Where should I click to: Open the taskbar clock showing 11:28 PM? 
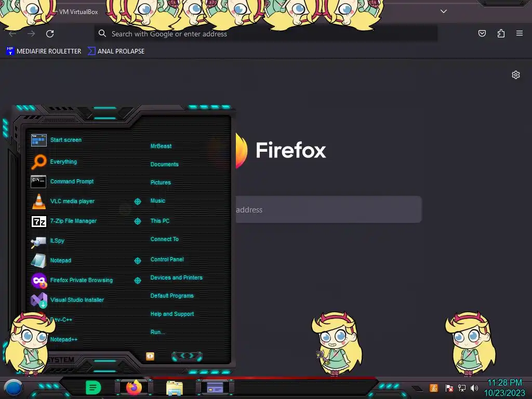point(504,388)
